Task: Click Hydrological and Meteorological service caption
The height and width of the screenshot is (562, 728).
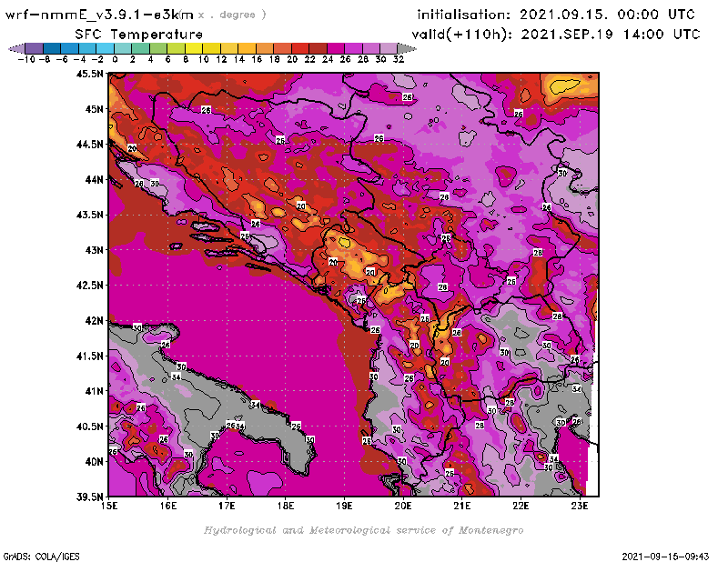Action: click(x=363, y=530)
